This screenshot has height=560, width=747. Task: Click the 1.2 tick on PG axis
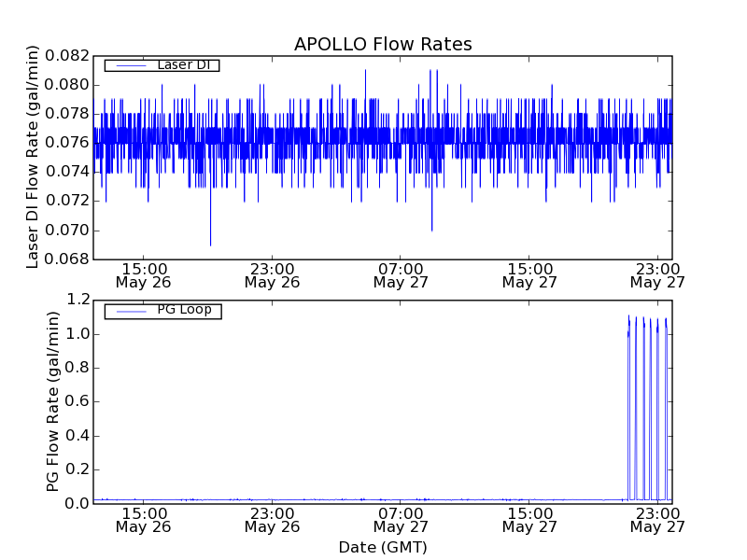78,301
